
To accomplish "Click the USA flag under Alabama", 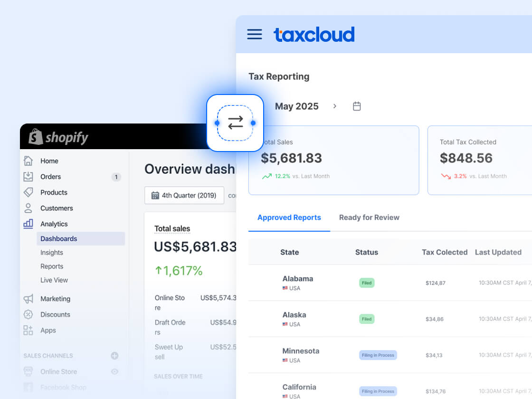I will (285, 288).
